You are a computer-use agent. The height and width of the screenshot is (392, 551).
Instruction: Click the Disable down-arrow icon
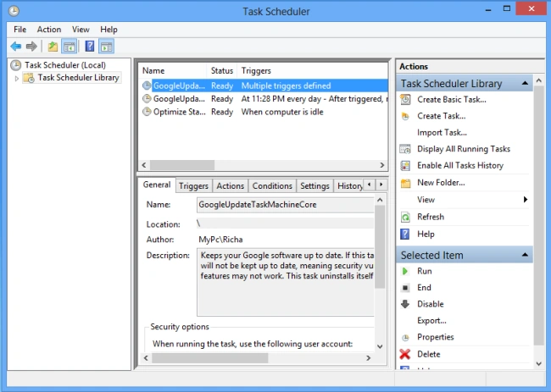click(x=405, y=304)
